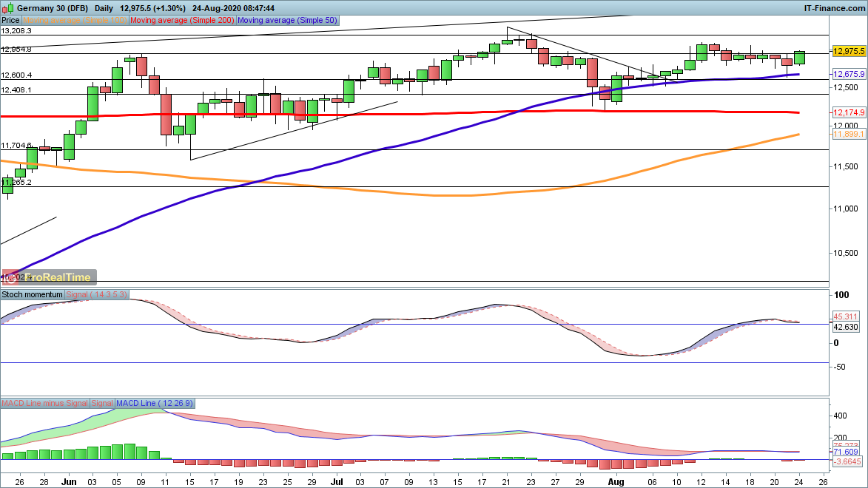
Task: Open Stoch momentum indicator label
Action: point(33,294)
